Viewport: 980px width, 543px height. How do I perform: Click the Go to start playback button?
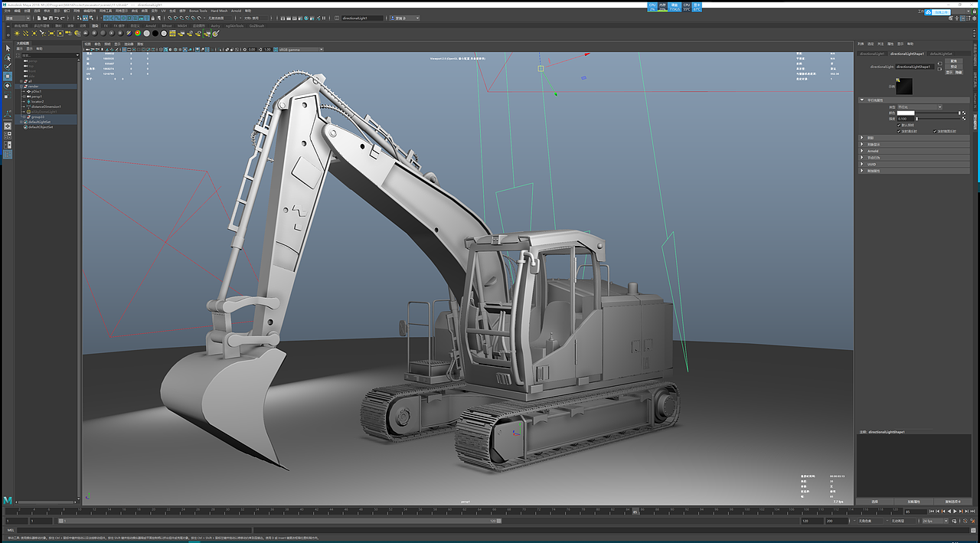pyautogui.click(x=932, y=512)
